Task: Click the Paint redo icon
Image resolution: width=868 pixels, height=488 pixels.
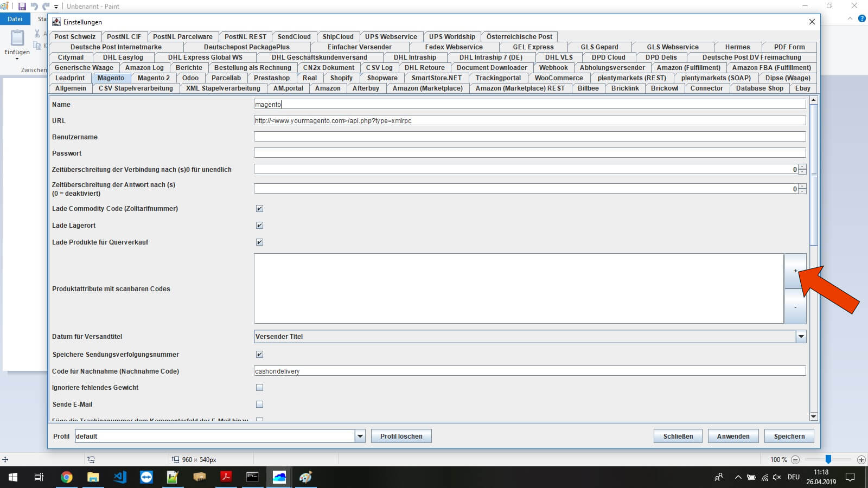Action: [46, 7]
